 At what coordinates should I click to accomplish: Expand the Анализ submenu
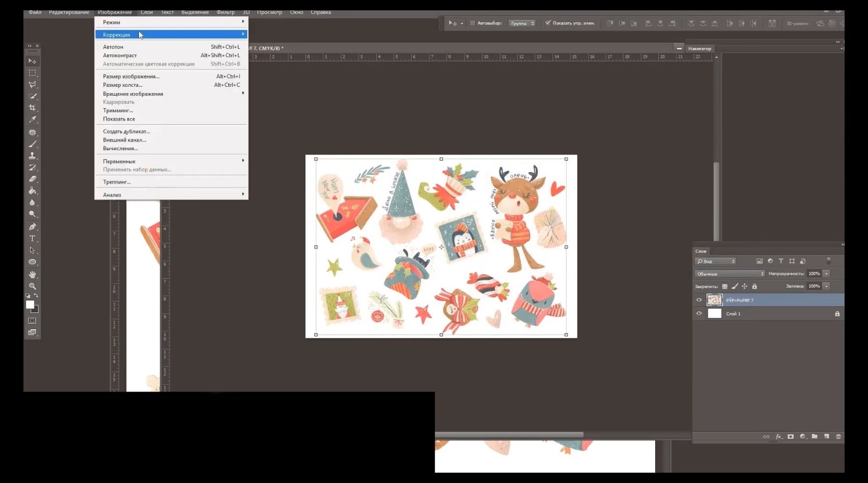171,195
